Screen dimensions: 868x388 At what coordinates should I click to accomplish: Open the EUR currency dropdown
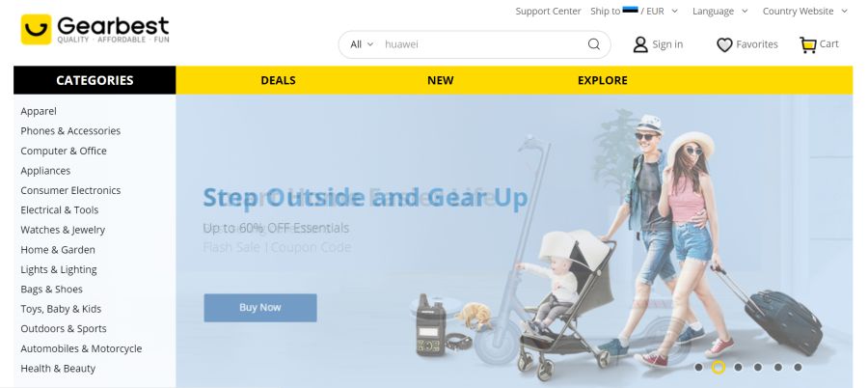[x=662, y=11]
